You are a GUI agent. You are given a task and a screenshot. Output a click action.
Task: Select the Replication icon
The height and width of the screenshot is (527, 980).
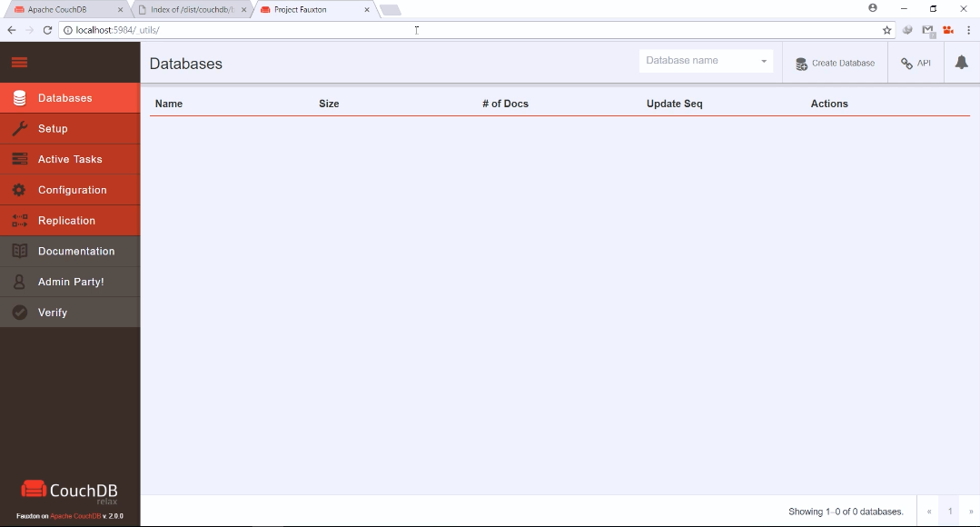(x=20, y=220)
